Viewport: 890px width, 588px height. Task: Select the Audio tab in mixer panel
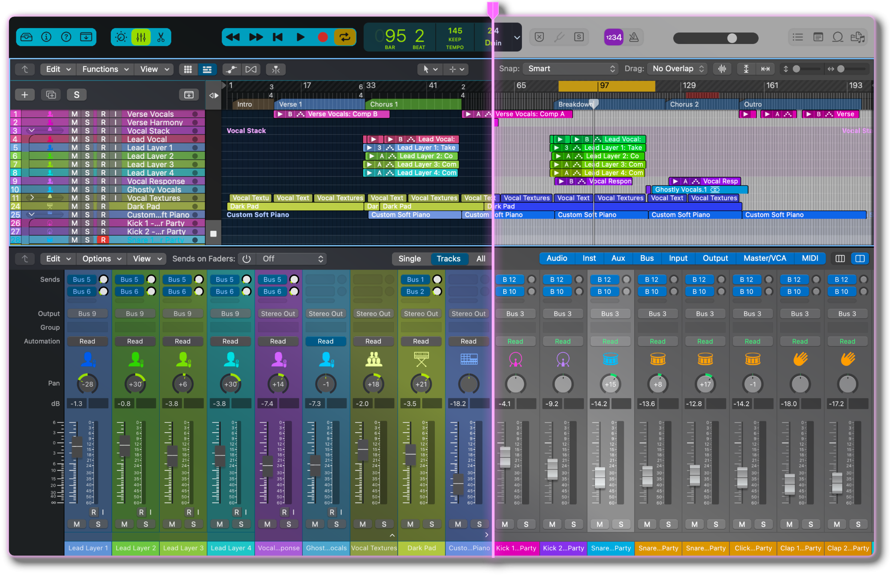(x=554, y=258)
